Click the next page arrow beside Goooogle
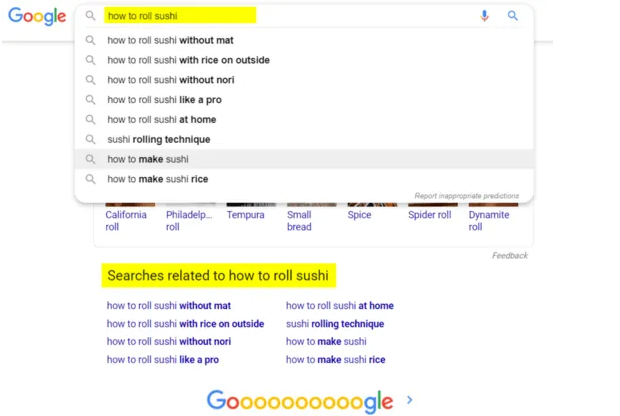 coord(410,400)
